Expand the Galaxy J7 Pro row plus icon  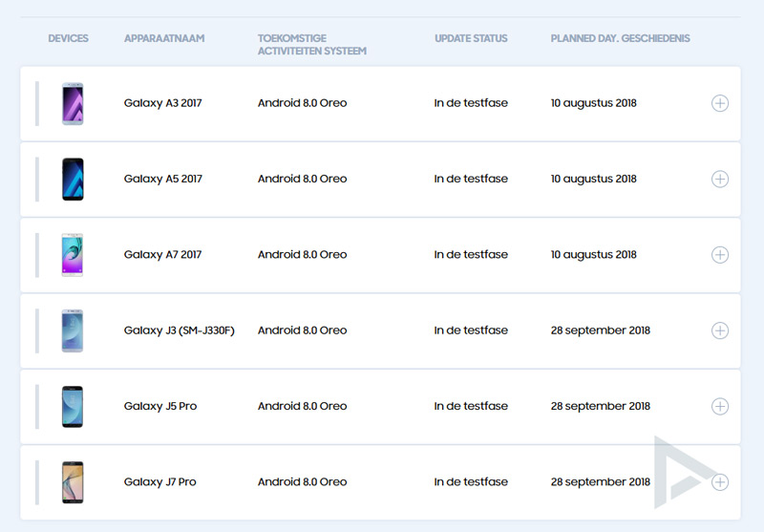[x=720, y=481]
